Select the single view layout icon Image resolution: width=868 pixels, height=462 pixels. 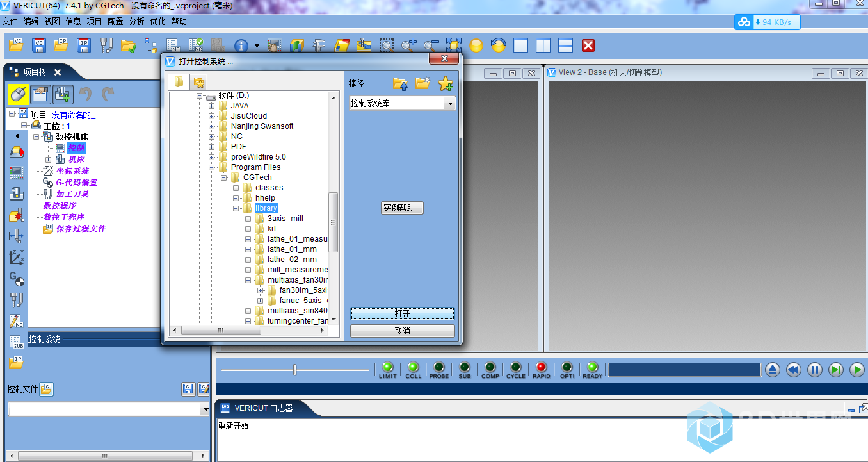point(521,45)
